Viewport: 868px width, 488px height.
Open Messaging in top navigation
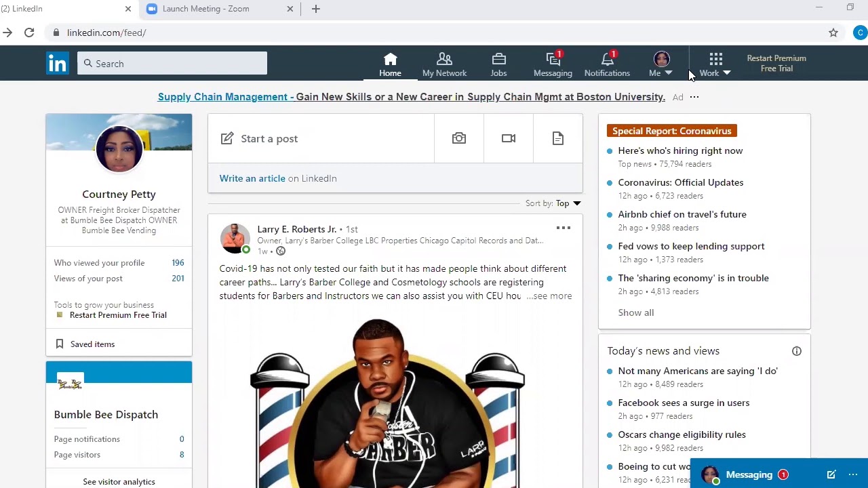[x=553, y=64]
